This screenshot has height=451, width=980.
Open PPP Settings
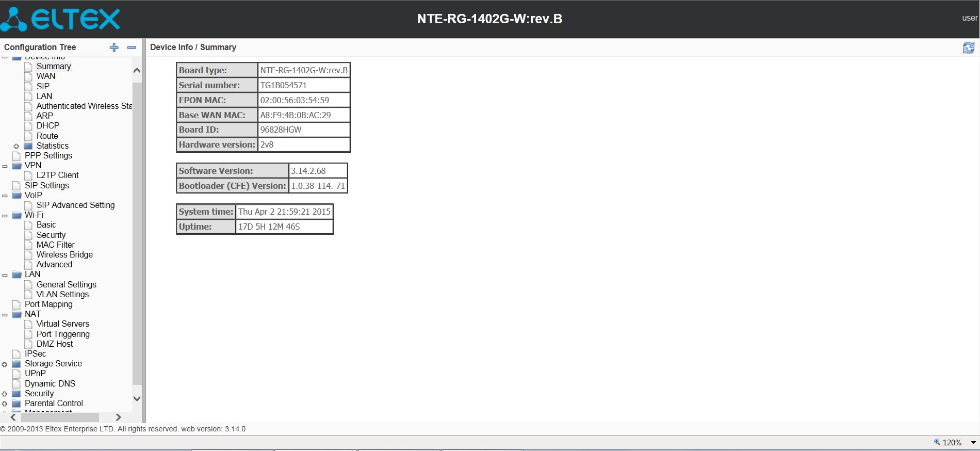pos(48,155)
